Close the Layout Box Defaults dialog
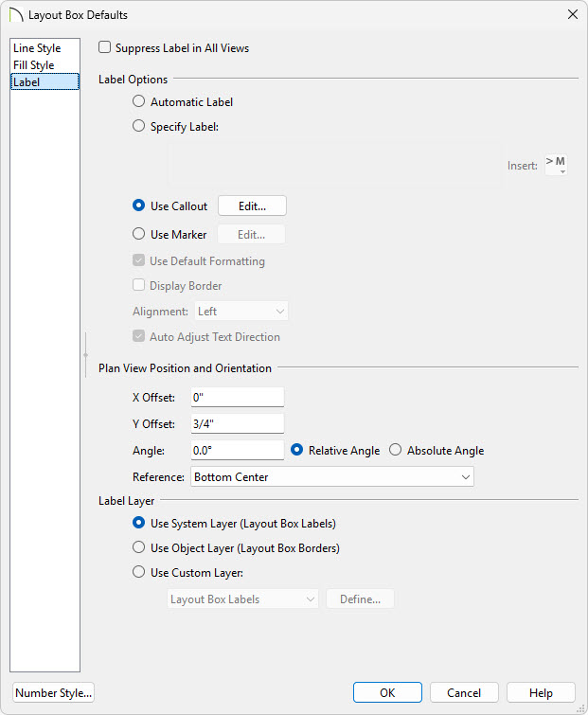Screen dimensions: 588x715 point(573,14)
